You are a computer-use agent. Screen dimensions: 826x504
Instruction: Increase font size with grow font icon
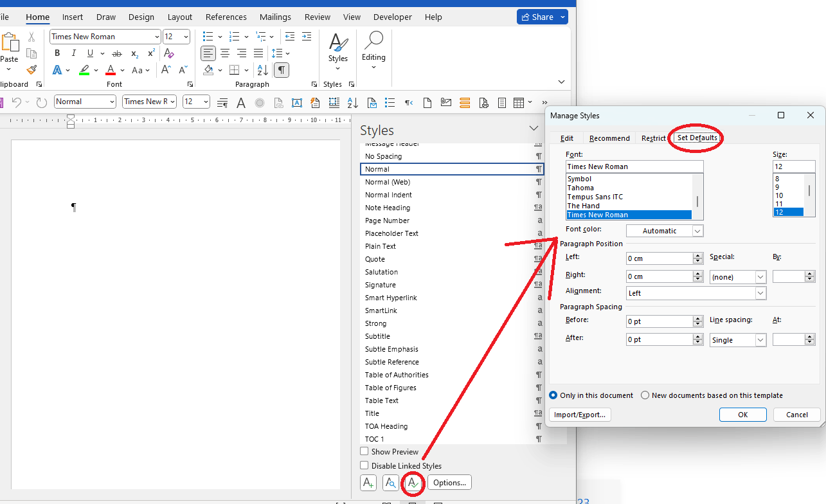click(166, 70)
